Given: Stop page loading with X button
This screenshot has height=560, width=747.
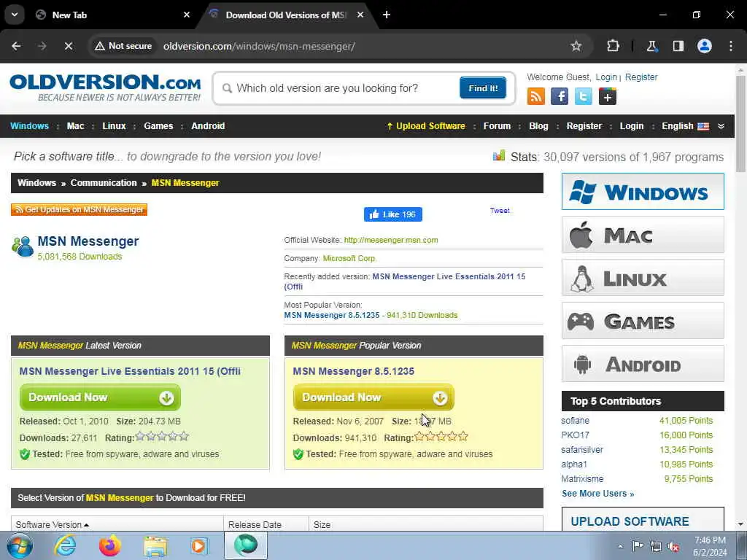Looking at the screenshot, I should 68,46.
